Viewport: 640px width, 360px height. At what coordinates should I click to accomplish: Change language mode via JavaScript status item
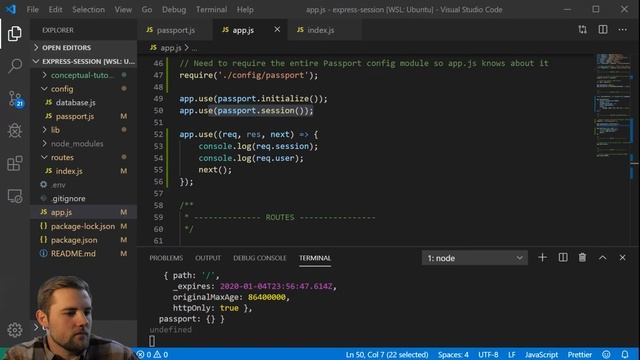pos(541,354)
